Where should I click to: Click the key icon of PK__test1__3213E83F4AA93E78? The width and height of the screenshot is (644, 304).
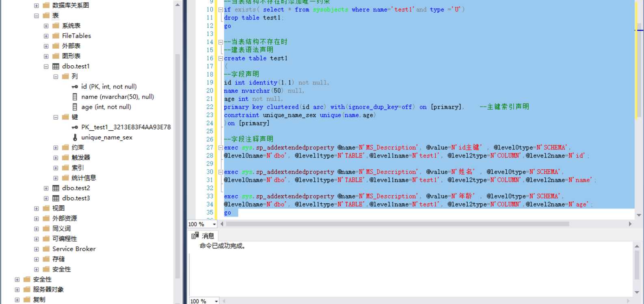click(75, 127)
